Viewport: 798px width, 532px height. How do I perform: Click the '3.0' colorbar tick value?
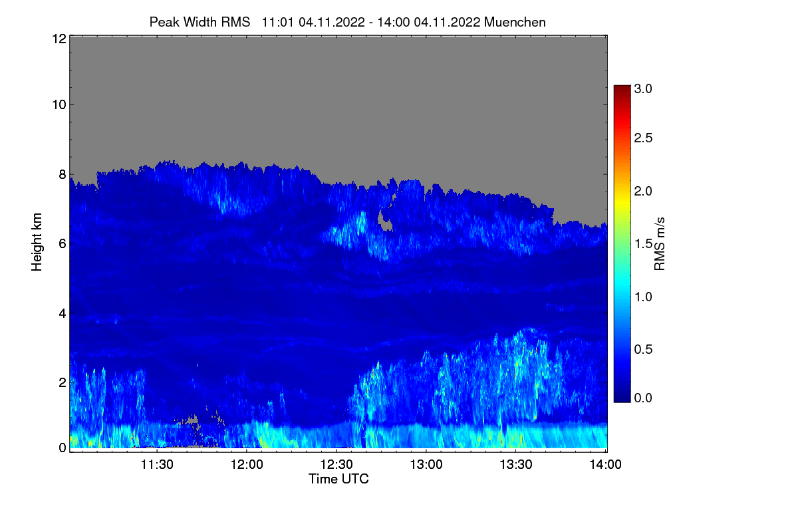tap(643, 88)
